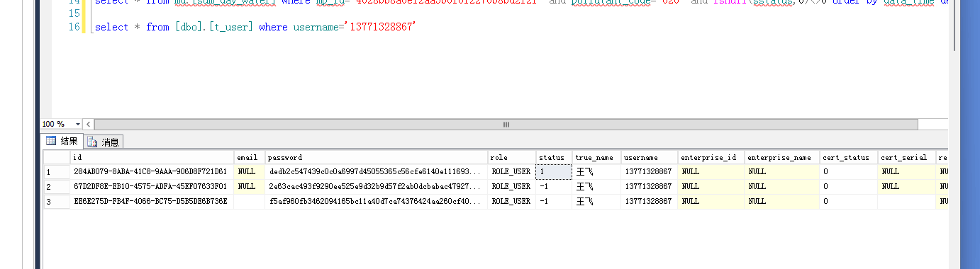Screen dimensions: 980x269
Task: Click the 王飞 true_name cell in row 3
Action: (x=596, y=201)
